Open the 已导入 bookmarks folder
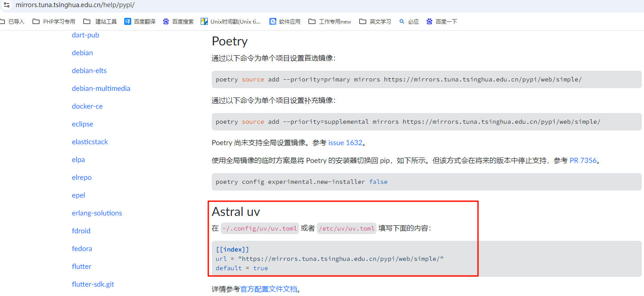 coord(12,21)
